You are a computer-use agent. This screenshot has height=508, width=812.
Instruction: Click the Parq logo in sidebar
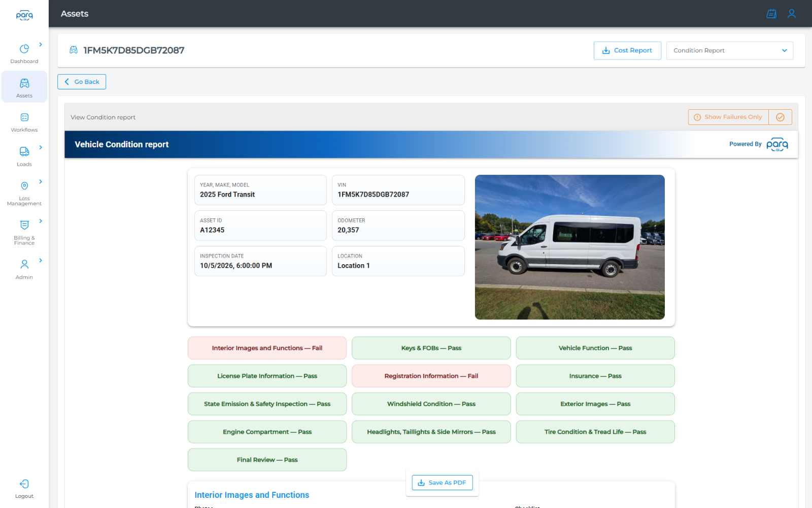click(24, 15)
